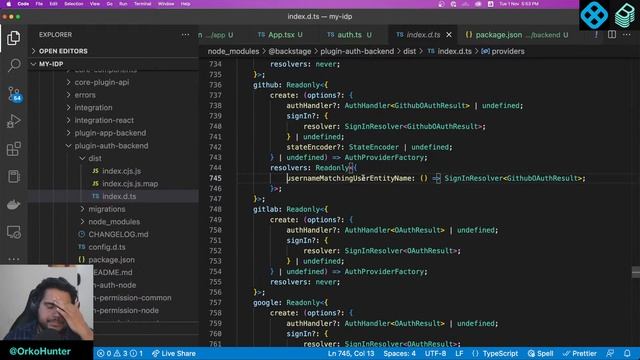The image size is (640, 360).
Task: Open the Apple menu
Action: click(x=8, y=4)
